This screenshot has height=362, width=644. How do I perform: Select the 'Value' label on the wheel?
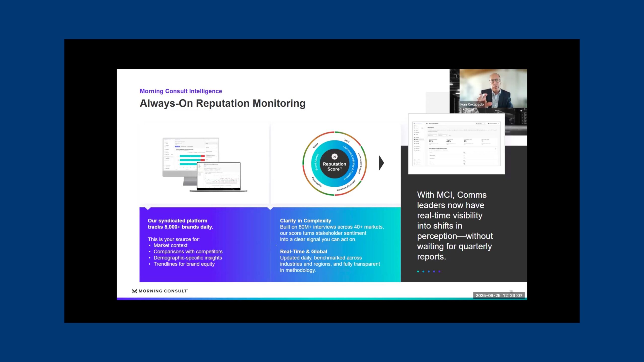(315, 145)
